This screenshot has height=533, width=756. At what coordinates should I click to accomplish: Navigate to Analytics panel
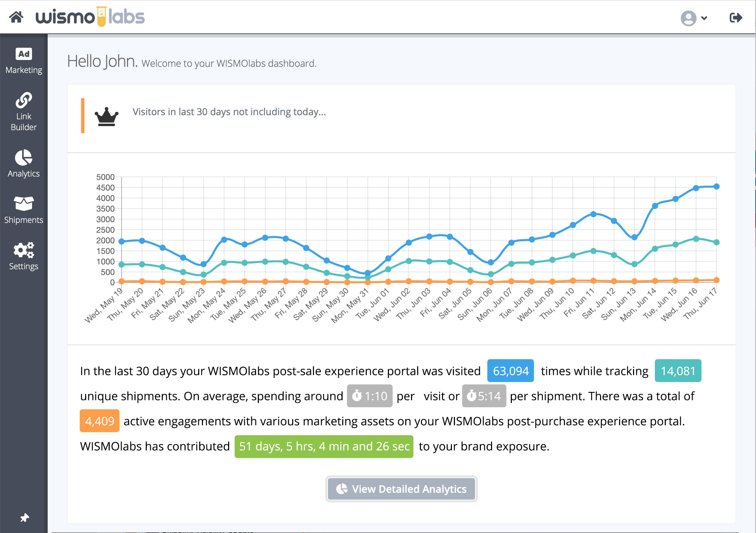[23, 164]
